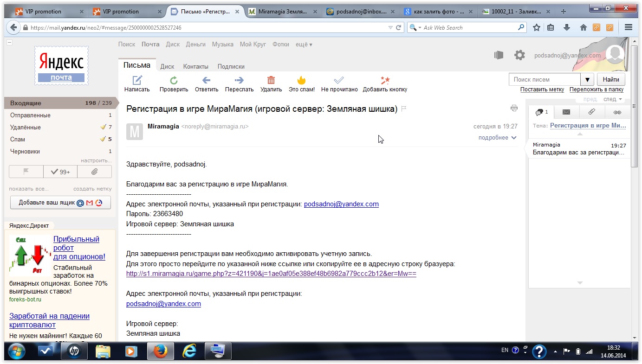Image resolution: width=642 pixels, height=364 pixels.
Task: Switch to Подписки tab
Action: click(x=231, y=66)
